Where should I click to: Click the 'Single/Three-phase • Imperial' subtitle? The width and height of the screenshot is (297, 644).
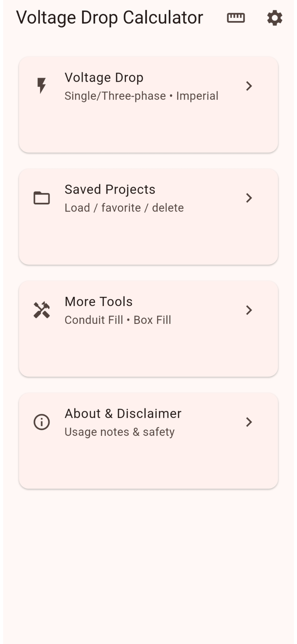coord(141,96)
